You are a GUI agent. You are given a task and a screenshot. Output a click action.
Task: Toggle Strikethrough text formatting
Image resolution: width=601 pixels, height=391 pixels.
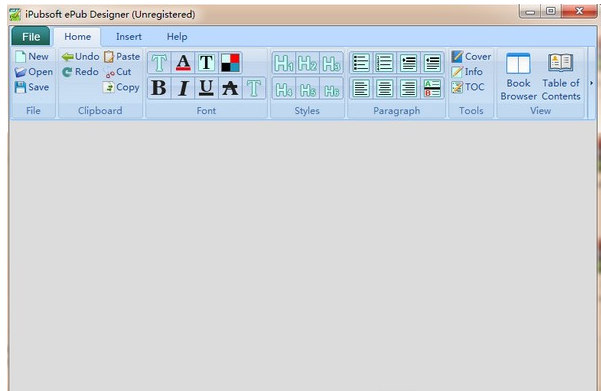[230, 88]
